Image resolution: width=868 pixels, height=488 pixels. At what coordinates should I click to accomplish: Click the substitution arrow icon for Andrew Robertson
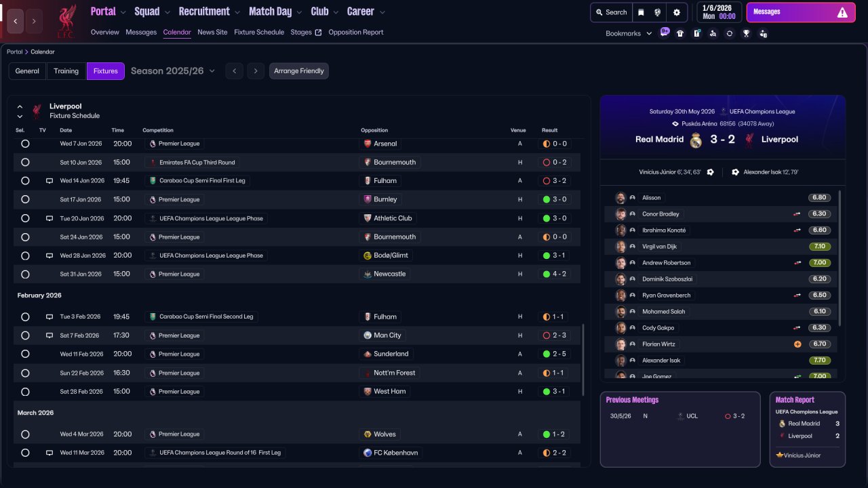click(797, 263)
